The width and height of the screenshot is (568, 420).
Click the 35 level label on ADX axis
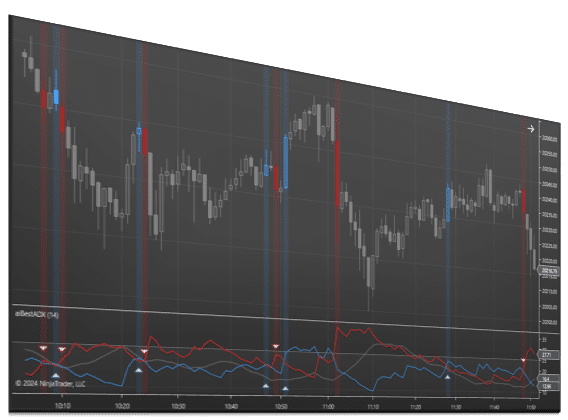click(x=544, y=340)
